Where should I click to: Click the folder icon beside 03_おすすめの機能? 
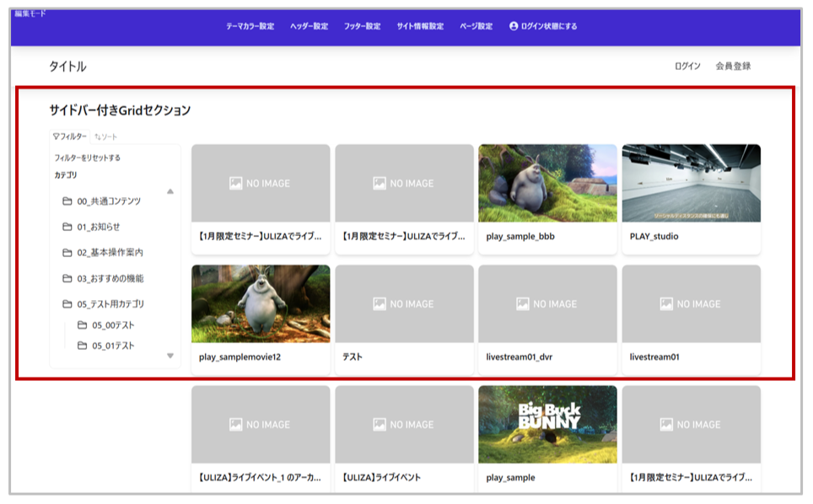[x=67, y=278]
